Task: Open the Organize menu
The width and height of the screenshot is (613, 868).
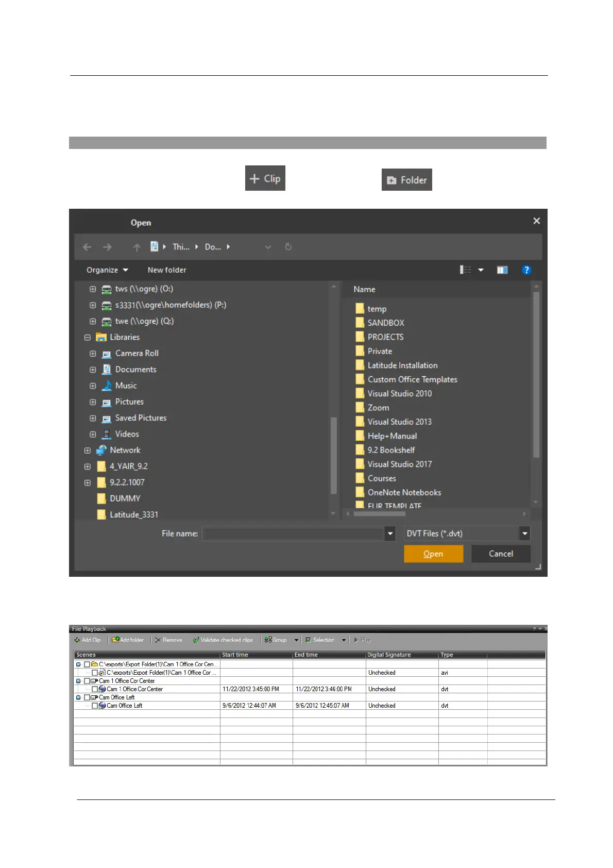Action: (107, 270)
